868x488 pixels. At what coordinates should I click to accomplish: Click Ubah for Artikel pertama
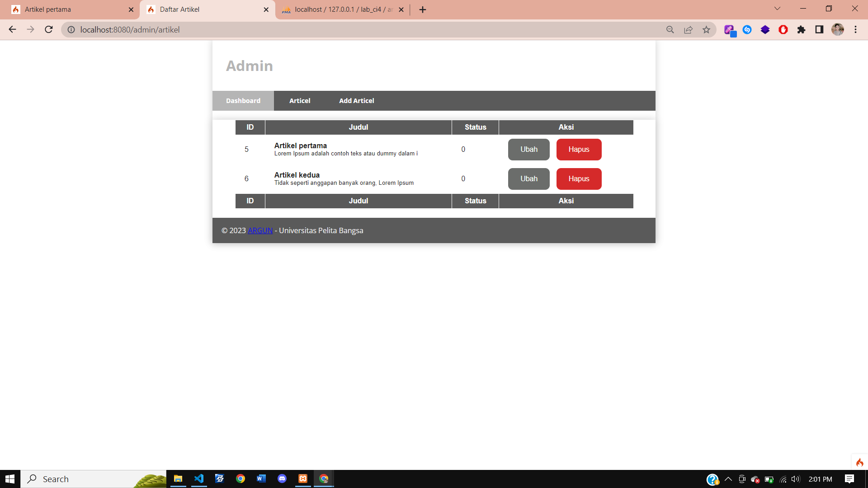528,150
